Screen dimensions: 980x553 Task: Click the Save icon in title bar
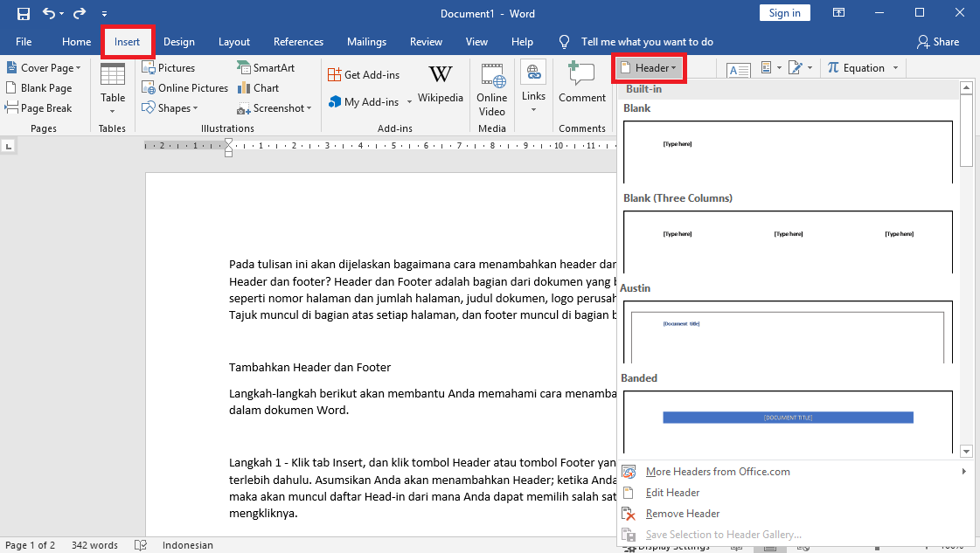click(x=23, y=13)
